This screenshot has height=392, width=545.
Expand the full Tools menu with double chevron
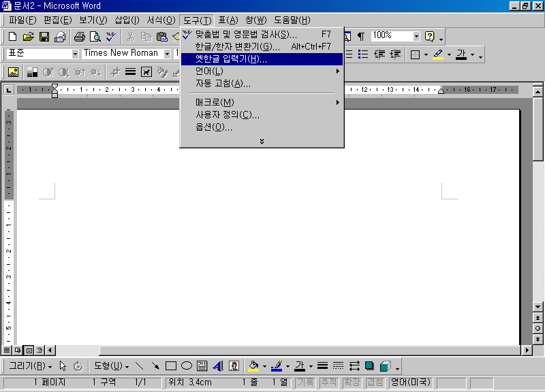(x=262, y=141)
